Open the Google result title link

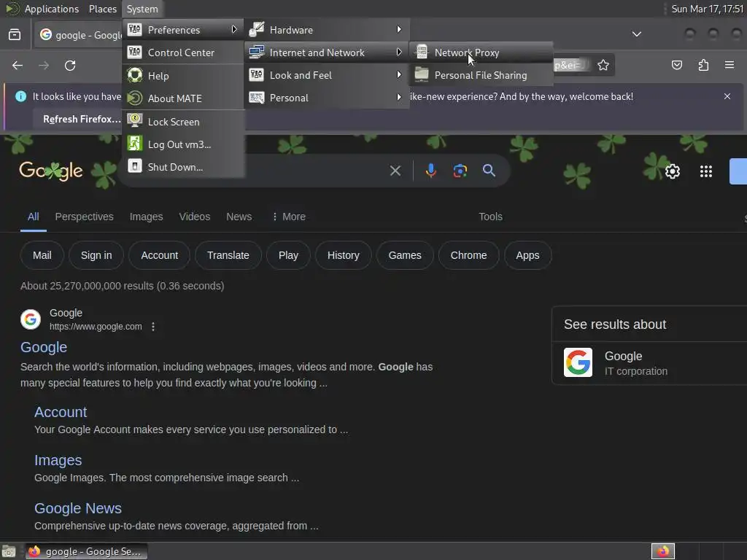coord(44,347)
